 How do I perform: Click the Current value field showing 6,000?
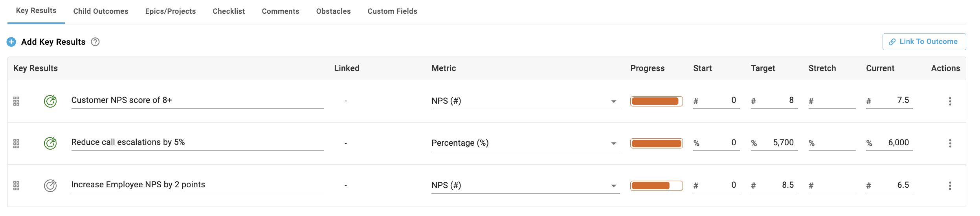889,143
